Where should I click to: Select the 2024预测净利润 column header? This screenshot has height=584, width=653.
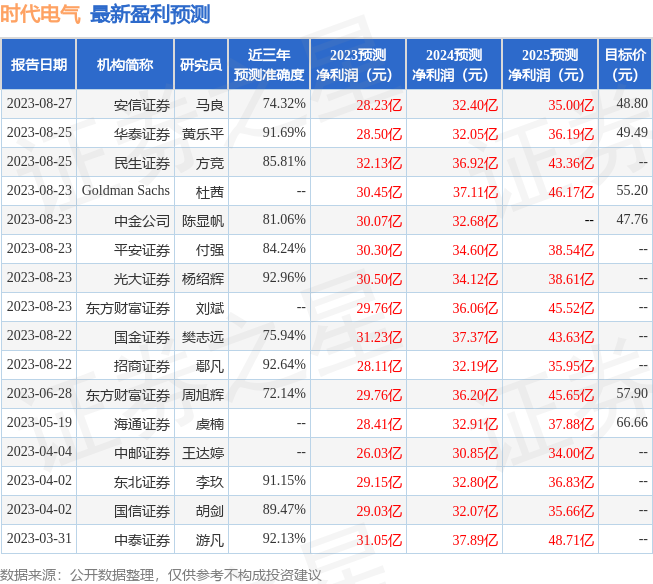[454, 65]
